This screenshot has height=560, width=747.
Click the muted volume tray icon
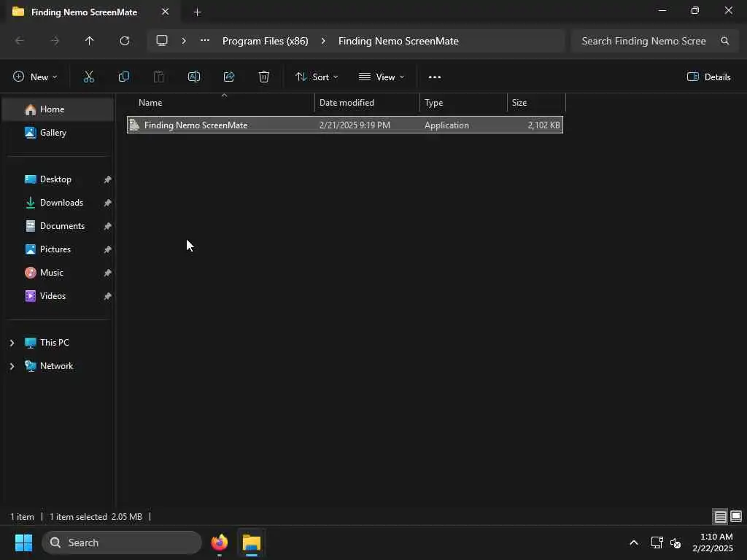(x=676, y=542)
